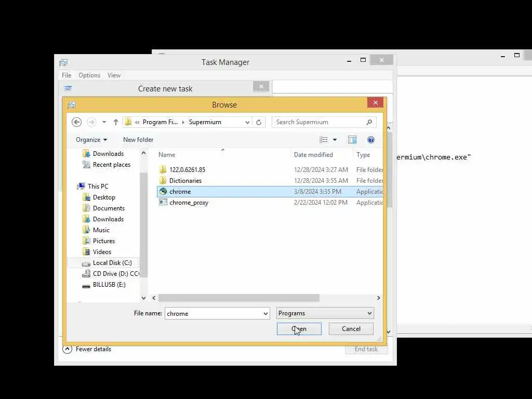Open the view options dropdown arrow
Screen dimensions: 532x399
tap(335, 140)
